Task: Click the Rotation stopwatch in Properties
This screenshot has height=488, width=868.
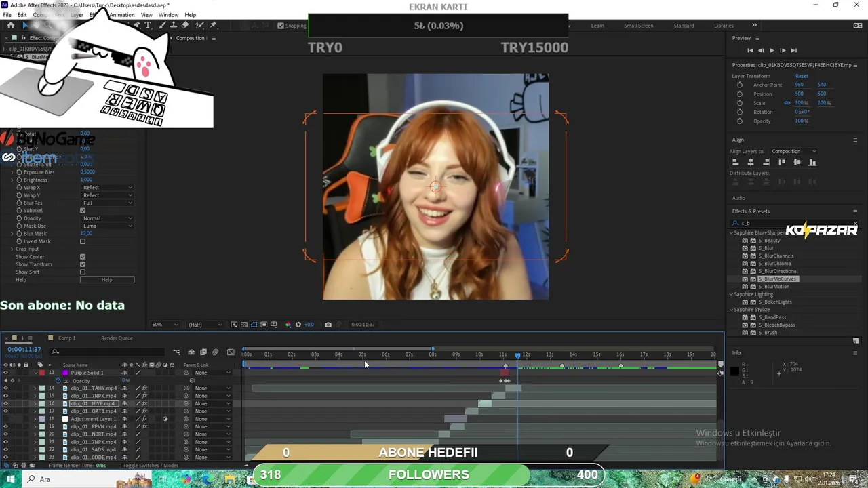Action: pos(740,112)
